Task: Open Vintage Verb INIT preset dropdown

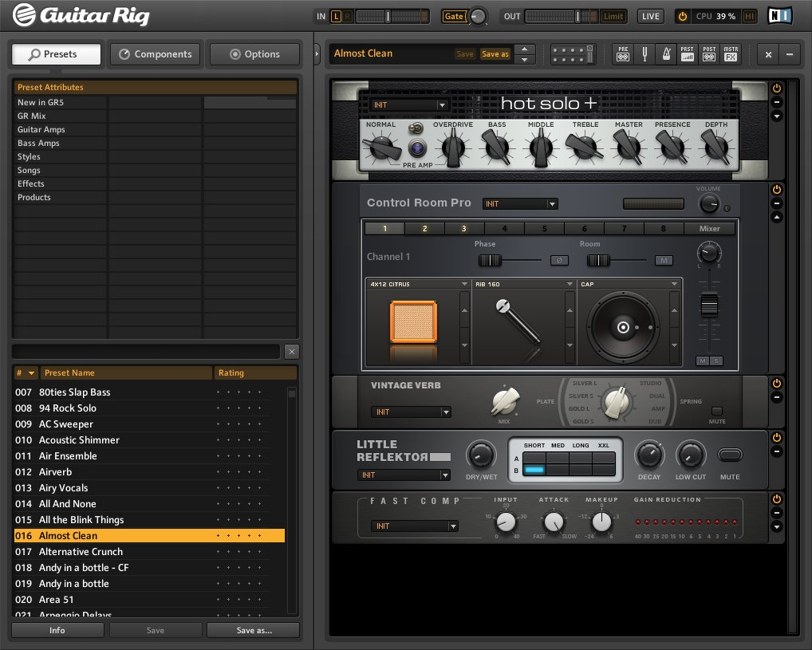Action: 411,412
